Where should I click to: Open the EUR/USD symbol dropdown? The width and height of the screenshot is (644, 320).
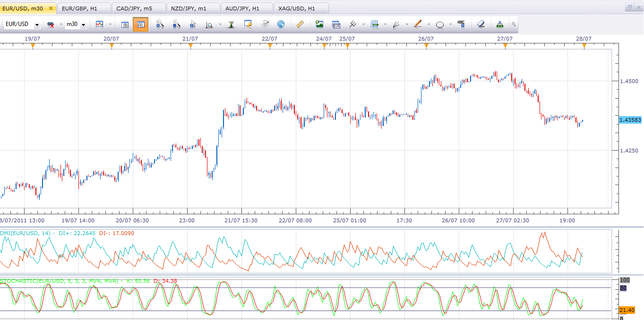pyautogui.click(x=37, y=25)
